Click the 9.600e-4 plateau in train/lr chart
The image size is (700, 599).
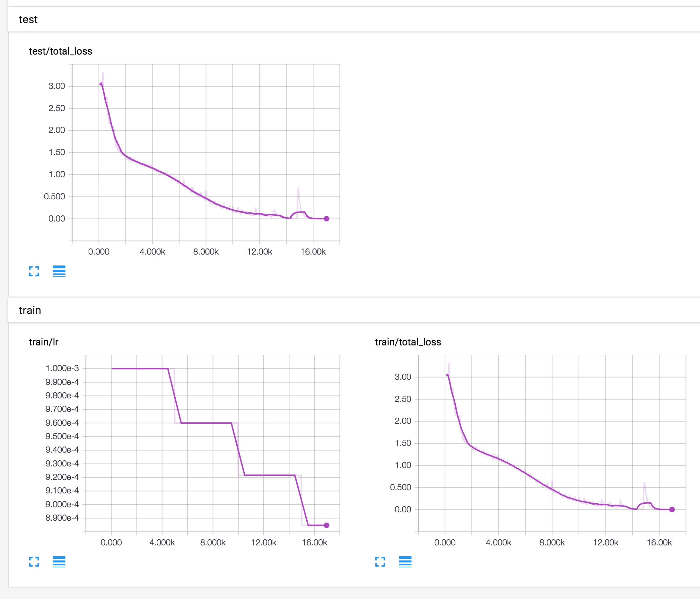click(x=206, y=423)
